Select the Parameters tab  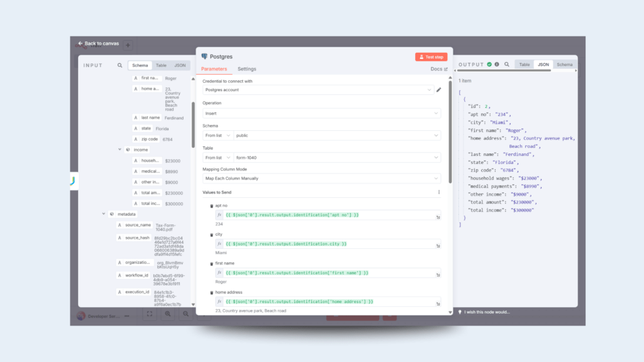(214, 69)
